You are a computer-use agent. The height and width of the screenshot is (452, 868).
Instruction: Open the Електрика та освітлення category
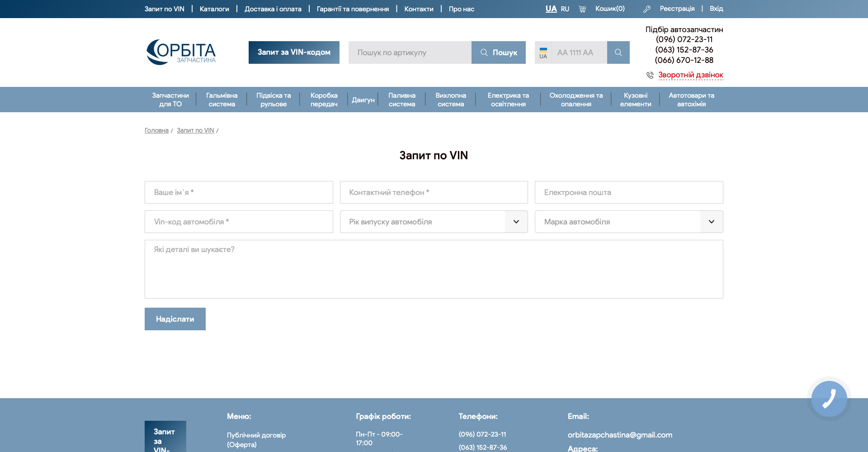point(508,100)
